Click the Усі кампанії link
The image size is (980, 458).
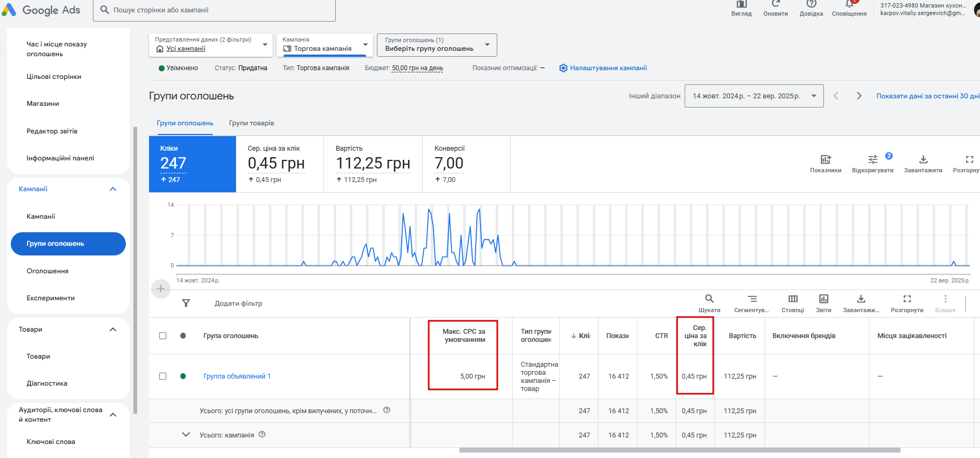pos(186,49)
